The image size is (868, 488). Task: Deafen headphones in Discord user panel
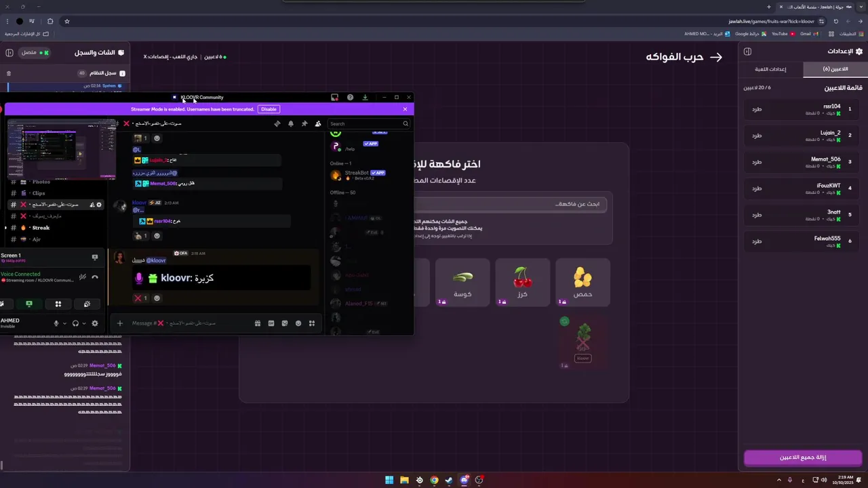[x=75, y=323]
